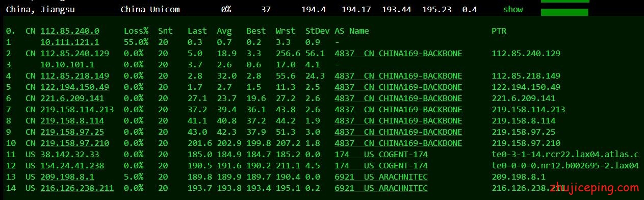Open IP link 112.85.218.149
644x200 pixels.
pos(74,76)
